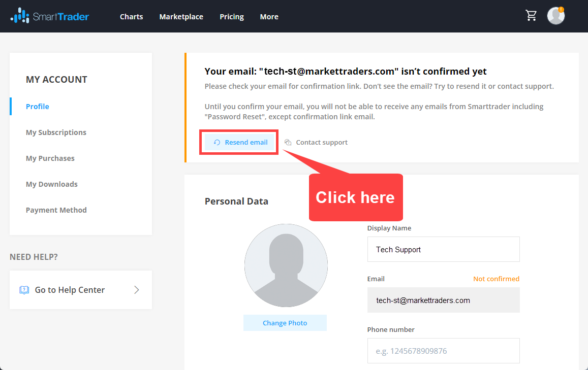Image resolution: width=588 pixels, height=370 pixels.
Task: Open the shopping cart icon
Action: (531, 16)
